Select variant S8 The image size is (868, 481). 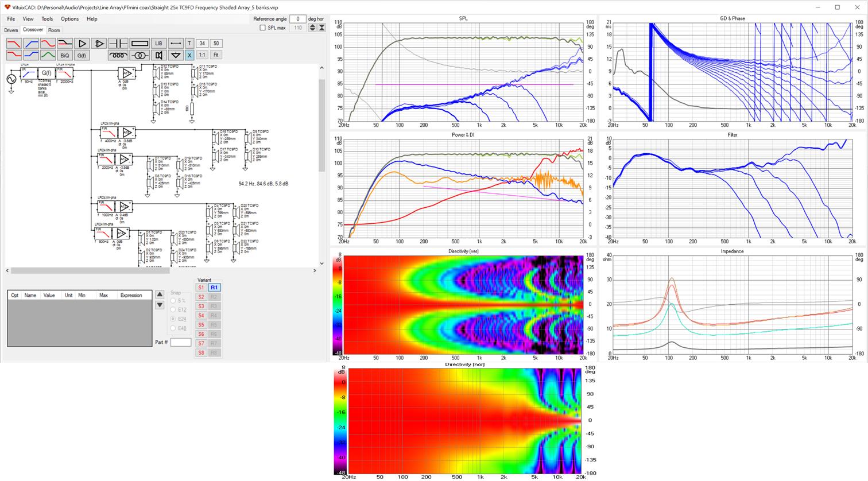201,352
